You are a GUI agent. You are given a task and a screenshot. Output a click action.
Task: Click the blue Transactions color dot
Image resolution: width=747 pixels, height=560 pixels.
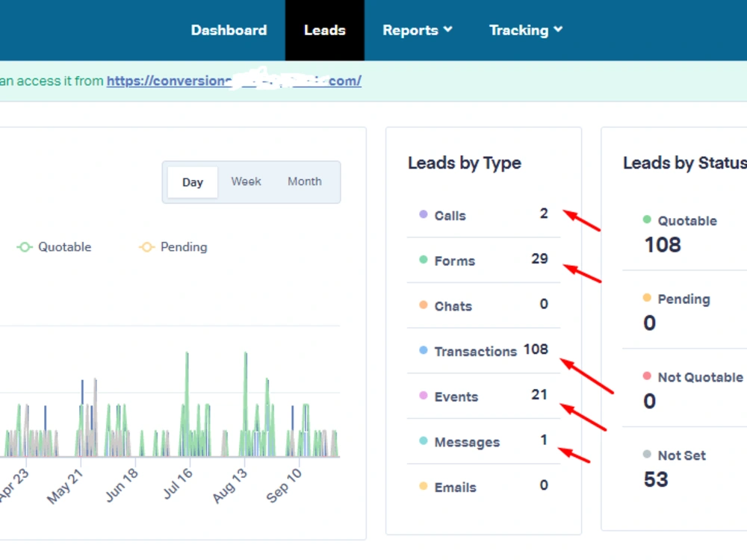pyautogui.click(x=423, y=350)
